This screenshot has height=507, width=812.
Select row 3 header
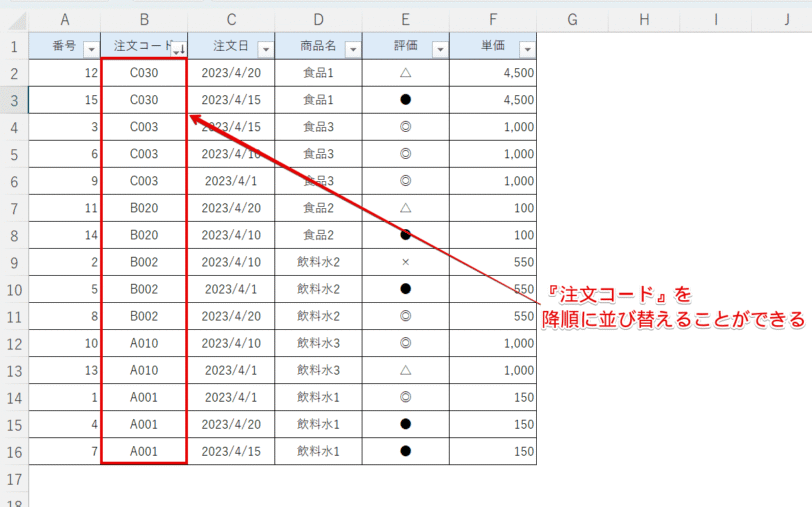(14, 100)
